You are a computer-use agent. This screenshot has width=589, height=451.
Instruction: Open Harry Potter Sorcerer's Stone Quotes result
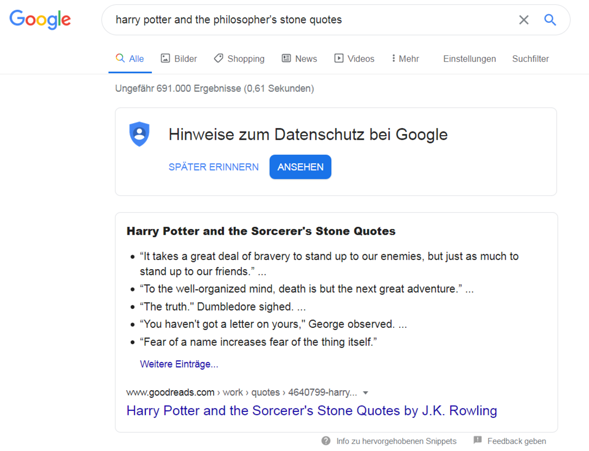pyautogui.click(x=311, y=411)
